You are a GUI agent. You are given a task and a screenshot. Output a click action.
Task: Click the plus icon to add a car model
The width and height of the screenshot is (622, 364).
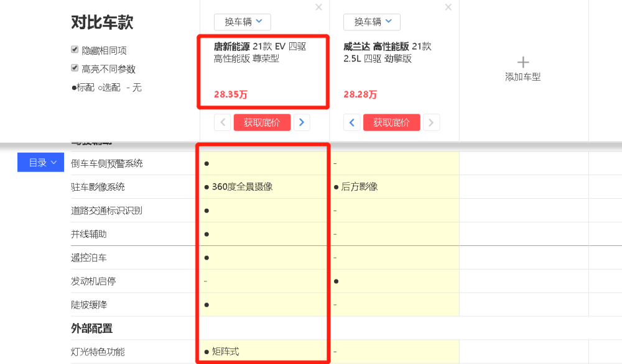523,62
